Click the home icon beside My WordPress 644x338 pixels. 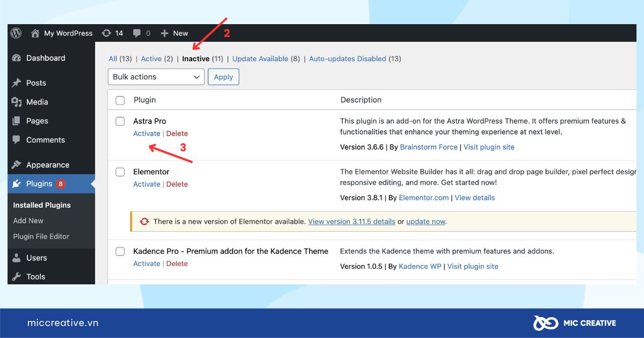(35, 33)
